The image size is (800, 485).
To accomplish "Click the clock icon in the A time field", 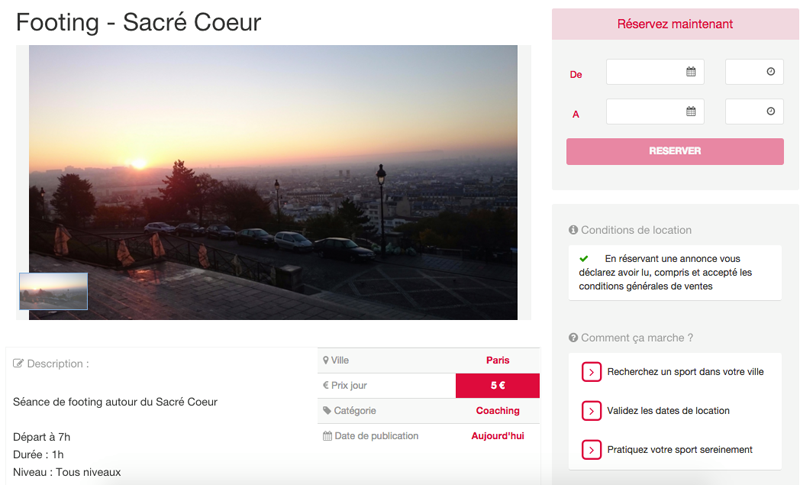I will 771,111.
